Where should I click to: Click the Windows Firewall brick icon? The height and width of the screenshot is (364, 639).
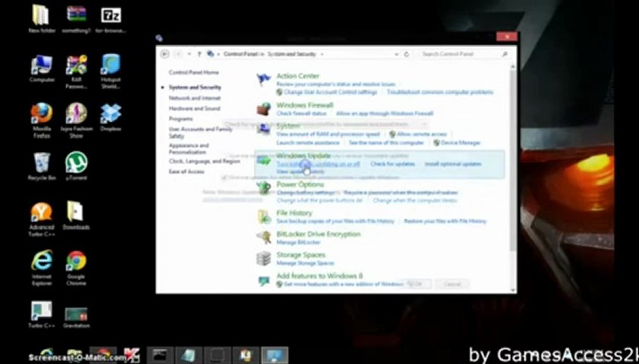(x=263, y=108)
